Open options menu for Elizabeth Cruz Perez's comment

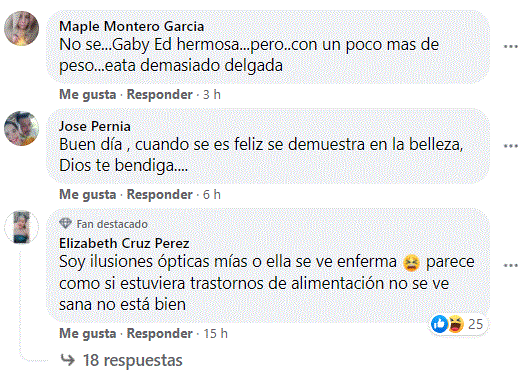(x=510, y=266)
